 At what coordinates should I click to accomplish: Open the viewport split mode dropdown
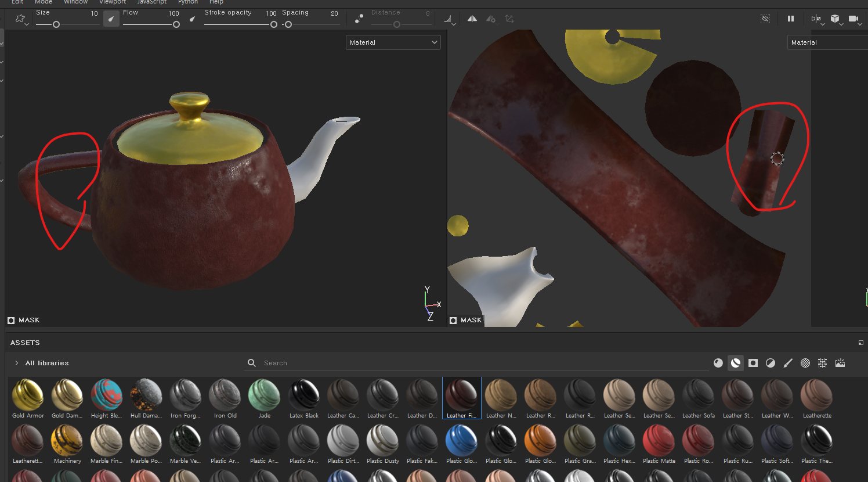click(x=817, y=19)
